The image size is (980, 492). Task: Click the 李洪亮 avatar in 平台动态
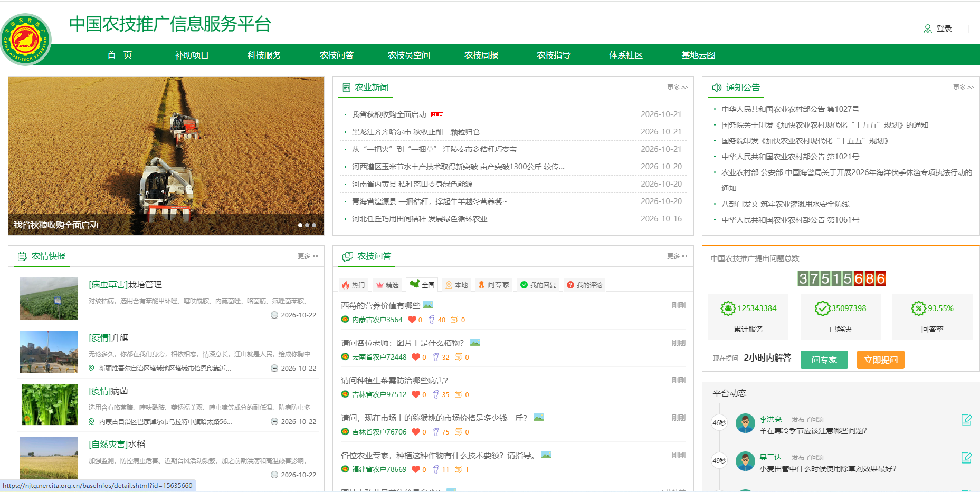pyautogui.click(x=745, y=423)
